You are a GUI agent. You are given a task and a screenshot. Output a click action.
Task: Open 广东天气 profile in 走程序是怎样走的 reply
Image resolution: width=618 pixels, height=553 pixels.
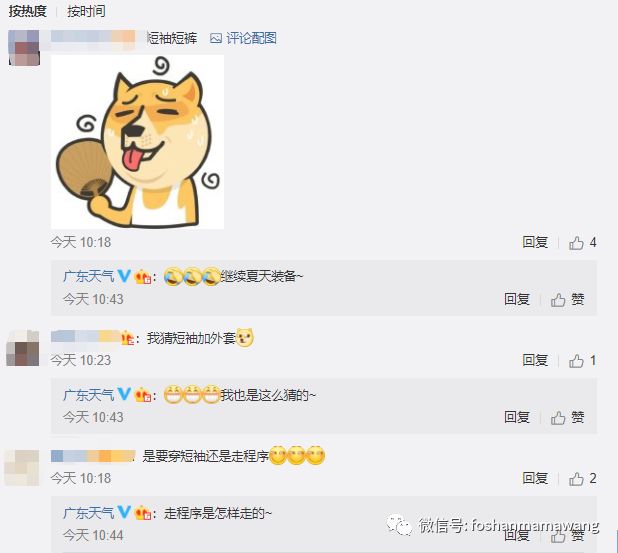coord(89,513)
